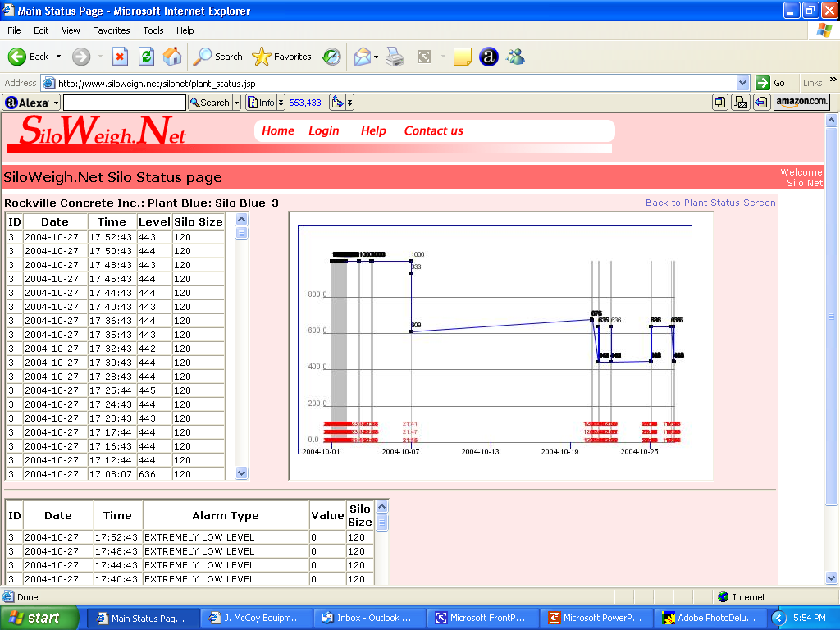Viewport: 840px width, 630px height.
Task: Open the Search magnifier button
Action: pyautogui.click(x=217, y=57)
